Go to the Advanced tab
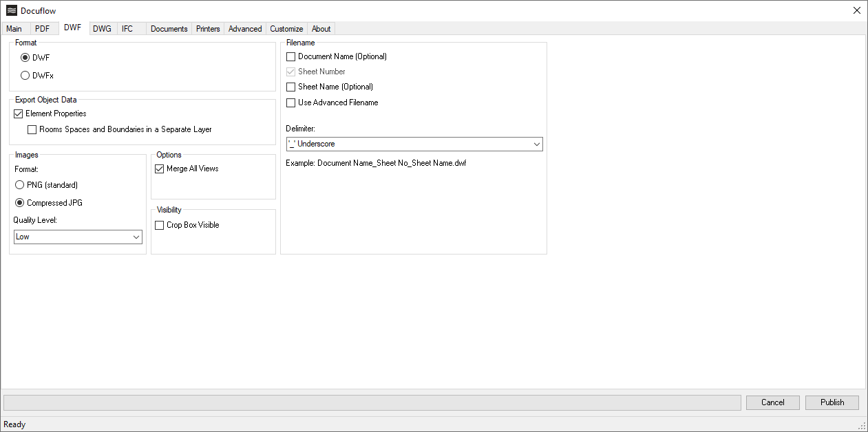Viewport: 868px width, 432px height. 244,28
